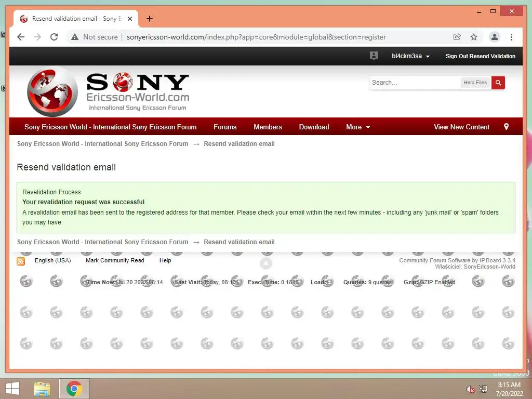Click bottom breadcrumb Resend validation email text
Image resolution: width=532 pixels, height=399 pixels.
(x=239, y=242)
